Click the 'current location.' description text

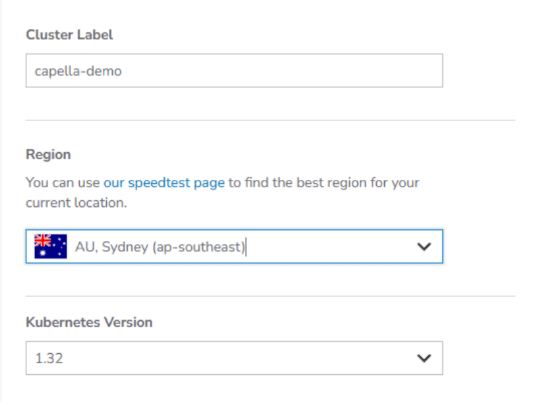coord(76,203)
